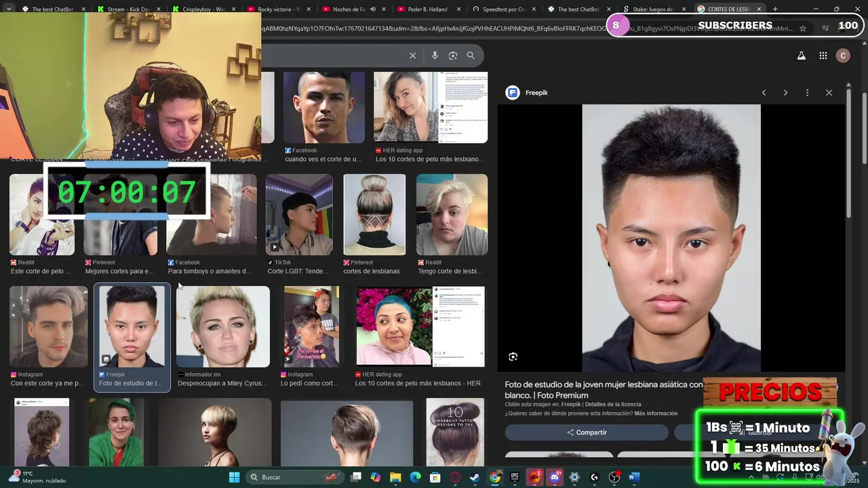Open more options in the Freepik preview panel

tap(807, 93)
